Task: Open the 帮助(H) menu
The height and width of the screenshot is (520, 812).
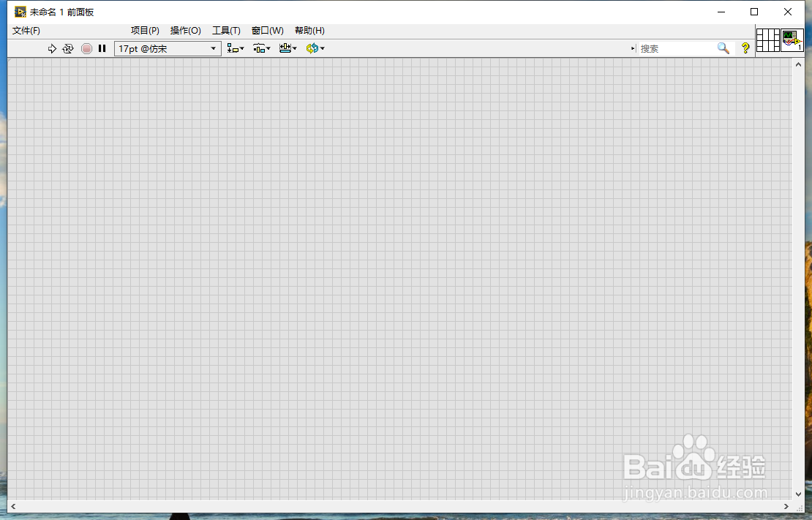Action: [x=309, y=31]
